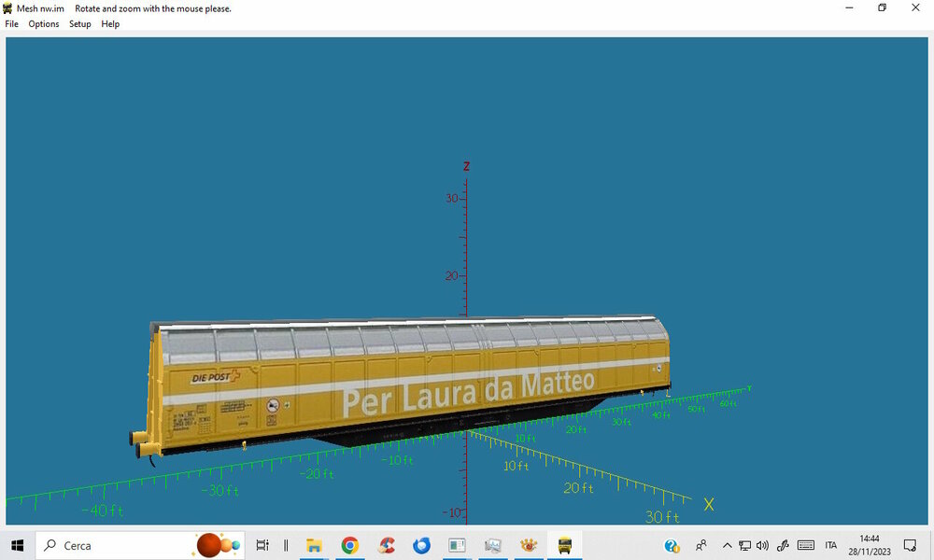Open the People tray icon
Image resolution: width=934 pixels, height=560 pixels.
pos(701,545)
